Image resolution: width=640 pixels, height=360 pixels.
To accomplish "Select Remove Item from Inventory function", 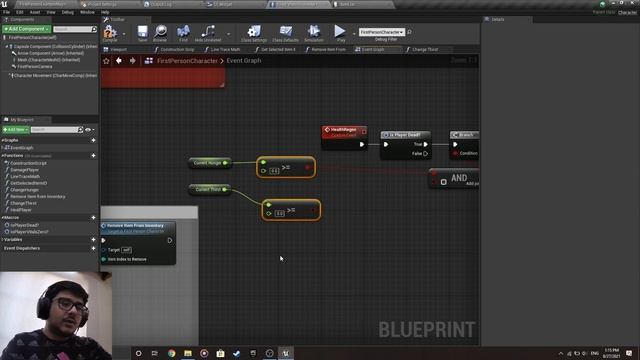I will pos(38,196).
